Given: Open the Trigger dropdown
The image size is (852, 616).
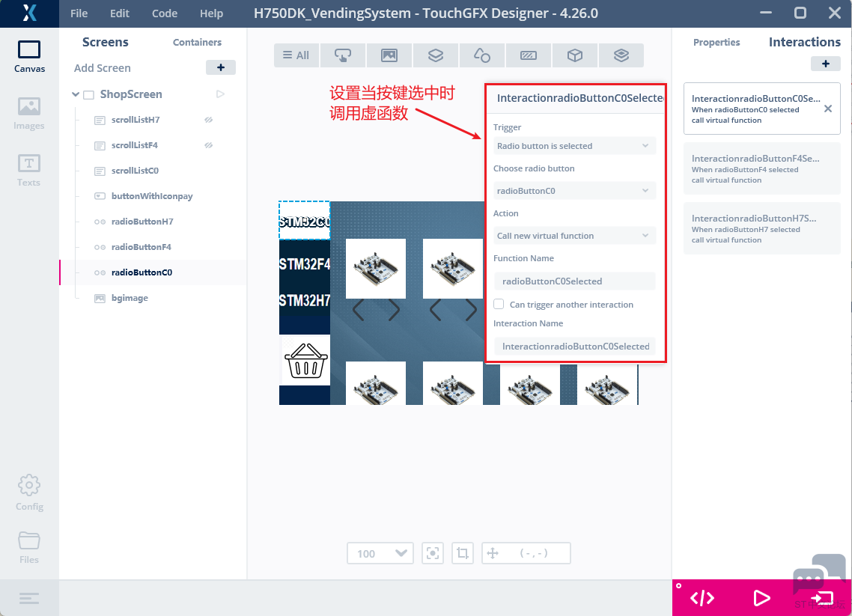Looking at the screenshot, I should [x=574, y=145].
